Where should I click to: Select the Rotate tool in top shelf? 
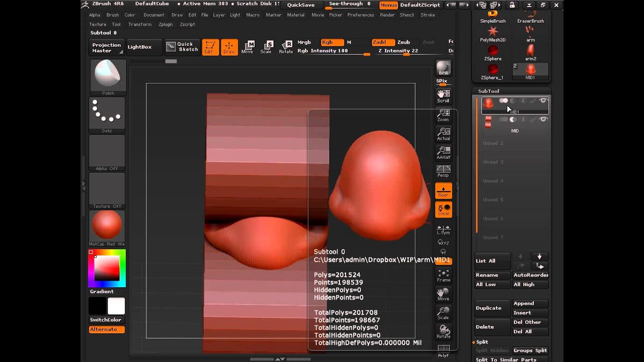(286, 47)
